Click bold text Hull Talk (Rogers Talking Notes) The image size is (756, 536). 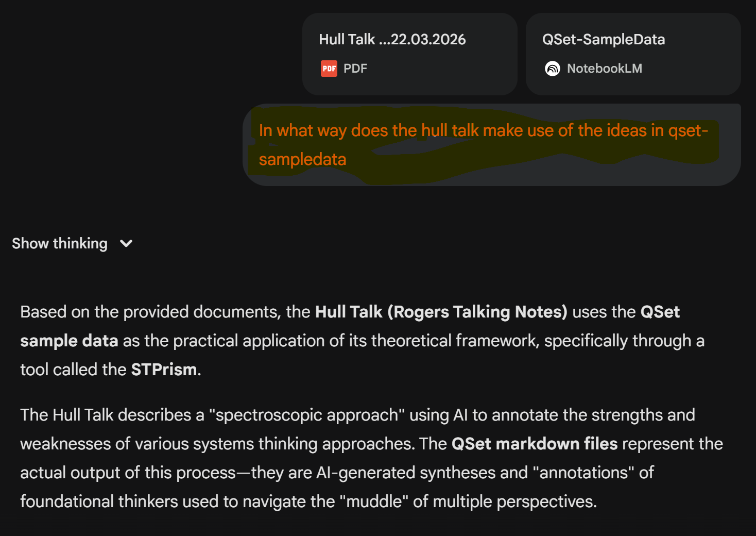tap(441, 312)
